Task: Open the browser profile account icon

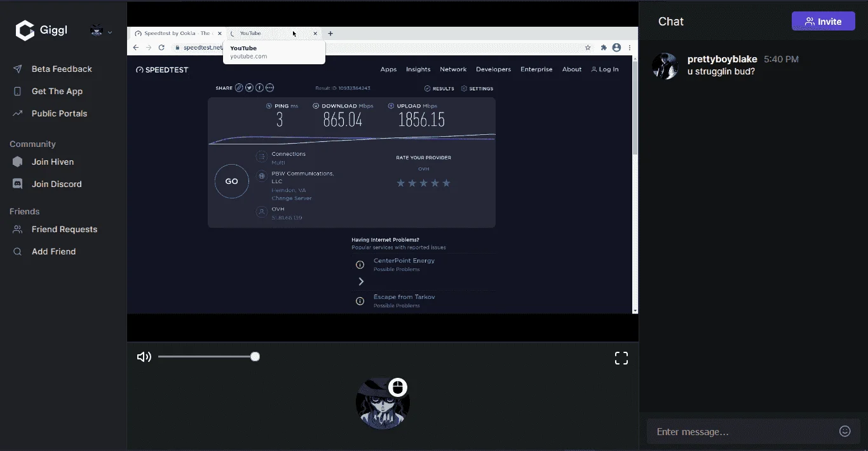Action: pyautogui.click(x=616, y=48)
